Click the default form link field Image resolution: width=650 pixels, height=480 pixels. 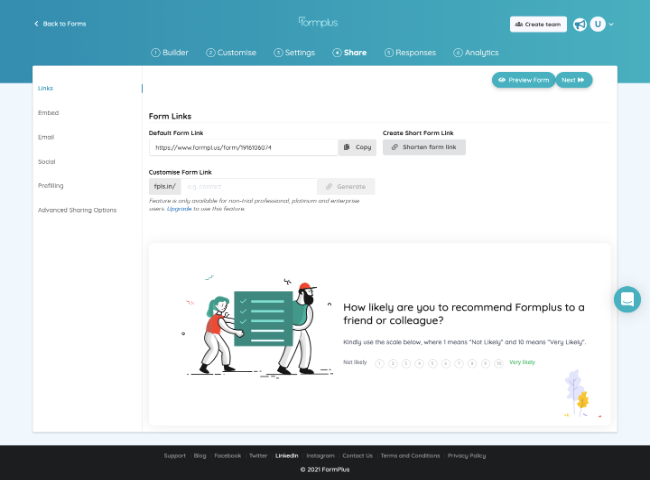[244, 148]
